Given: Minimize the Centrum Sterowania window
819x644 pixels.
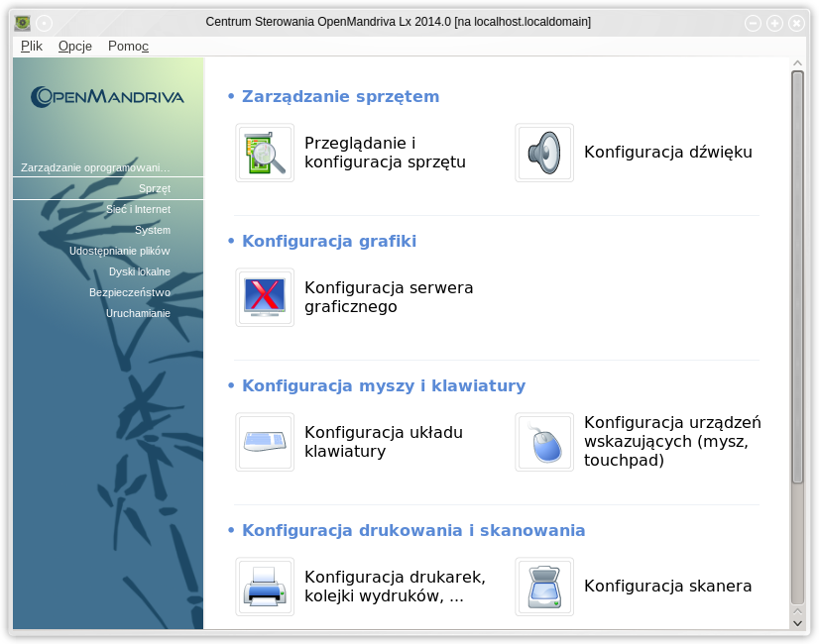Looking at the screenshot, I should click(753, 23).
